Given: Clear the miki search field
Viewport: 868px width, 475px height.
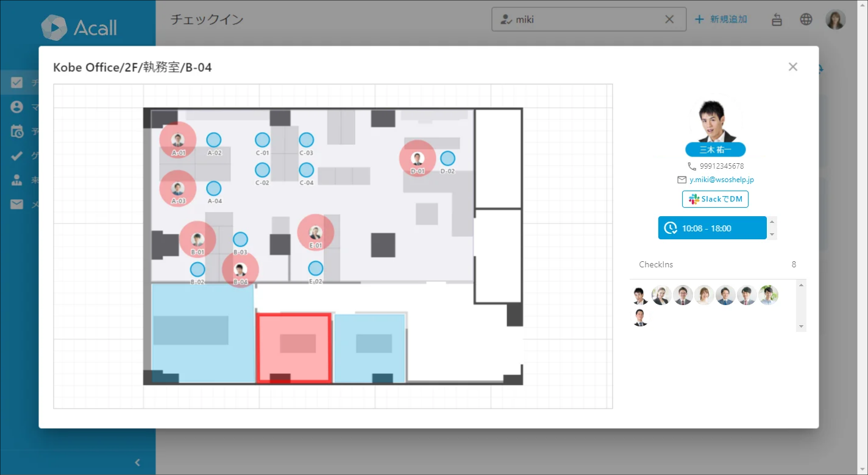Looking at the screenshot, I should [x=669, y=19].
